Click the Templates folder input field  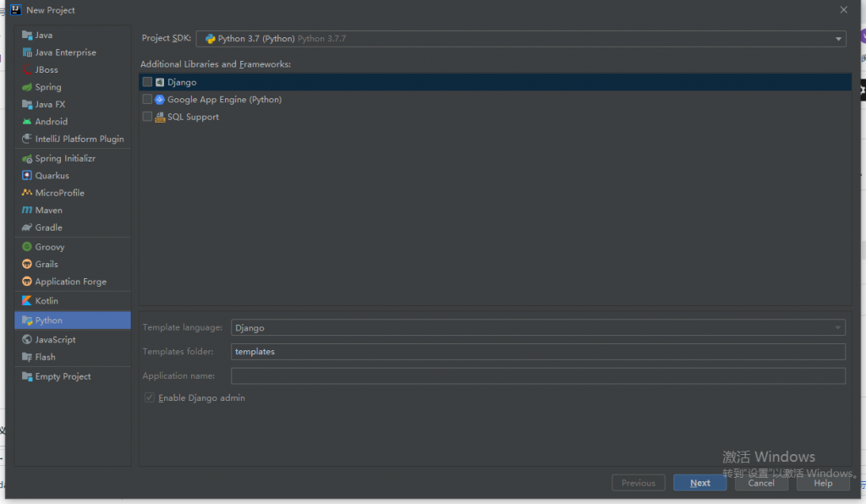pyautogui.click(x=538, y=352)
